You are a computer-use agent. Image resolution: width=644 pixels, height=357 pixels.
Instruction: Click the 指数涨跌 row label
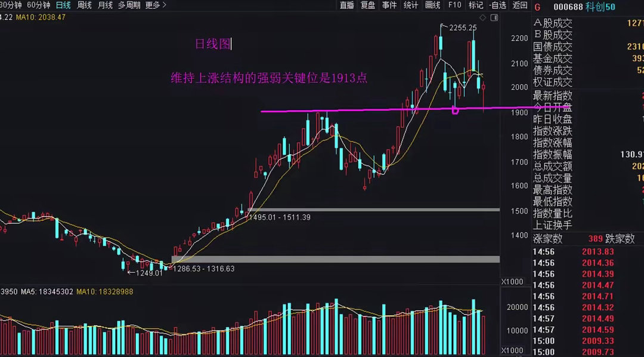pos(552,131)
